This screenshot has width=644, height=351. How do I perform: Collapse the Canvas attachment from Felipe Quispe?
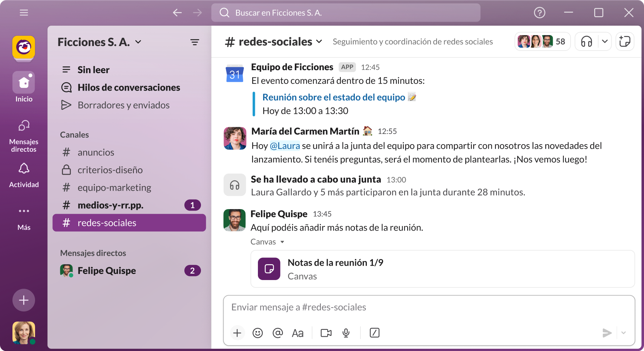point(282,242)
